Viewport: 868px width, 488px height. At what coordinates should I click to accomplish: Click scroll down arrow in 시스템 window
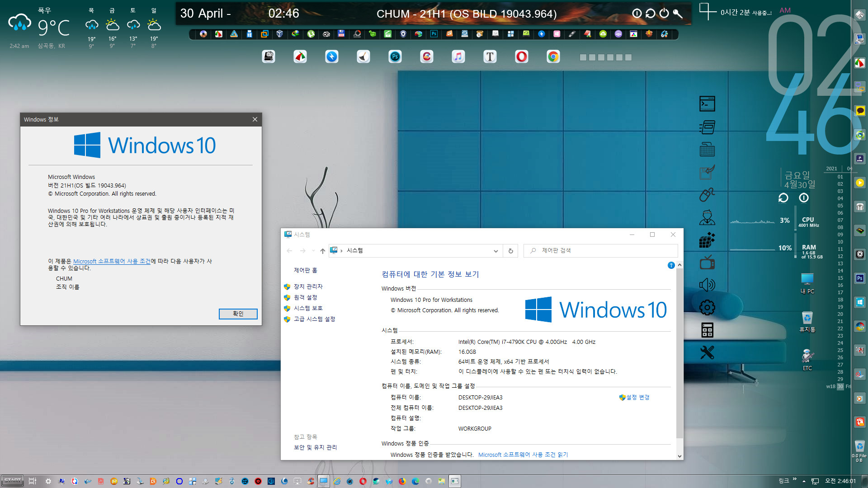[x=679, y=456]
